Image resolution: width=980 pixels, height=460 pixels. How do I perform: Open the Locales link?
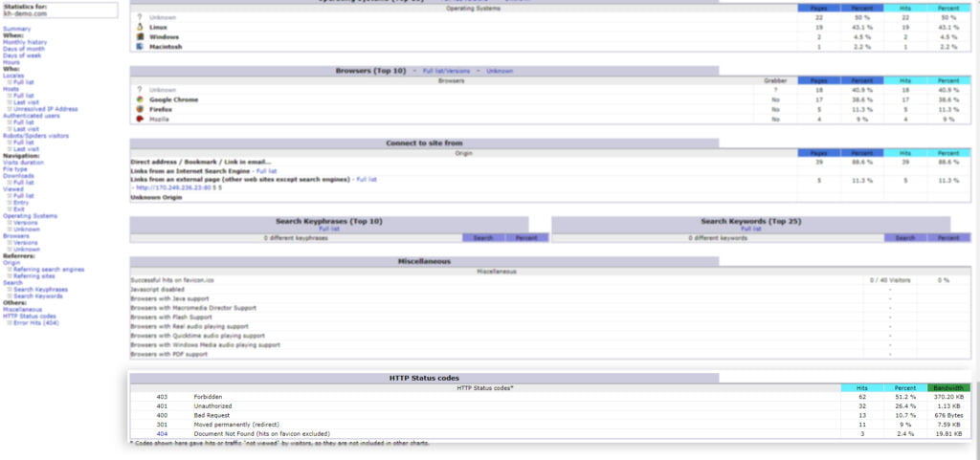13,76
